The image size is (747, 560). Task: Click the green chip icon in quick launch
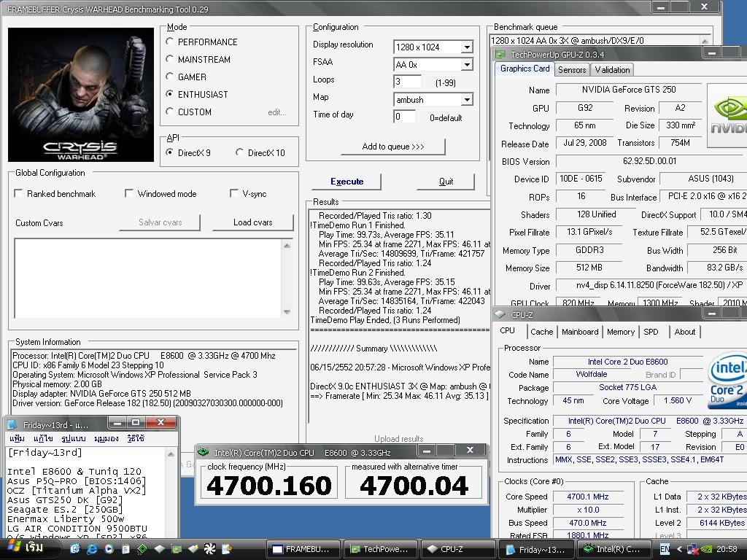tap(142, 549)
